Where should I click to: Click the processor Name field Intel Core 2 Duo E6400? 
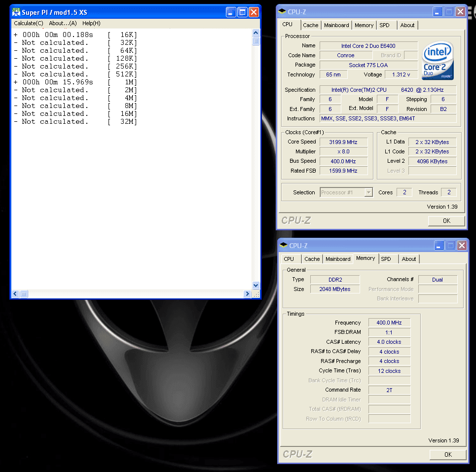click(368, 46)
